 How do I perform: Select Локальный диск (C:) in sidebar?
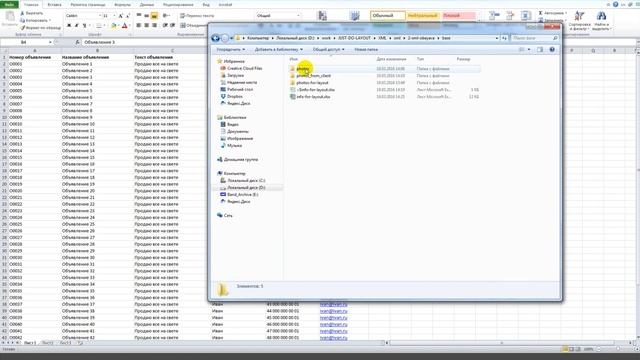(x=246, y=180)
